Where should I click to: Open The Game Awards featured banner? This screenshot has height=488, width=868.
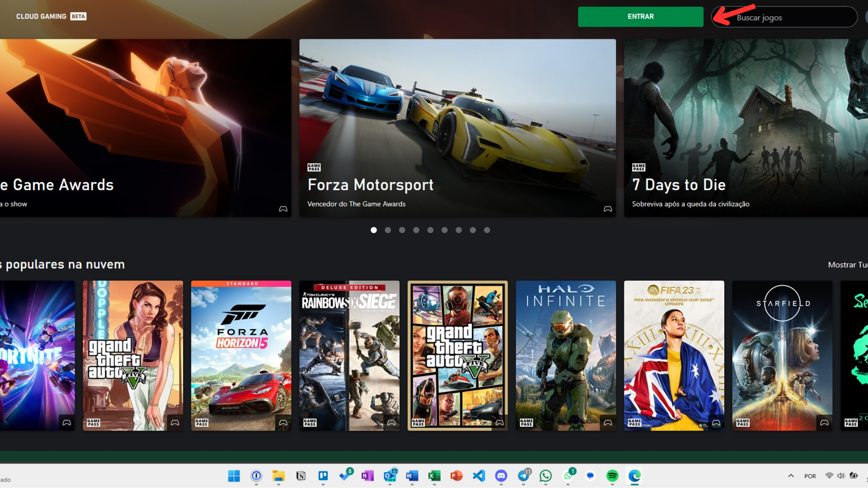tap(145, 128)
